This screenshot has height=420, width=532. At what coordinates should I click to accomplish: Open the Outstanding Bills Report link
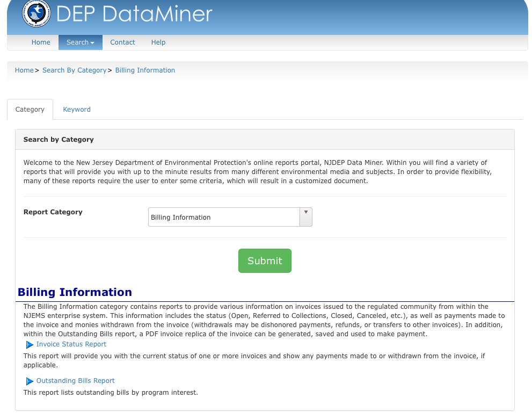[x=75, y=381]
